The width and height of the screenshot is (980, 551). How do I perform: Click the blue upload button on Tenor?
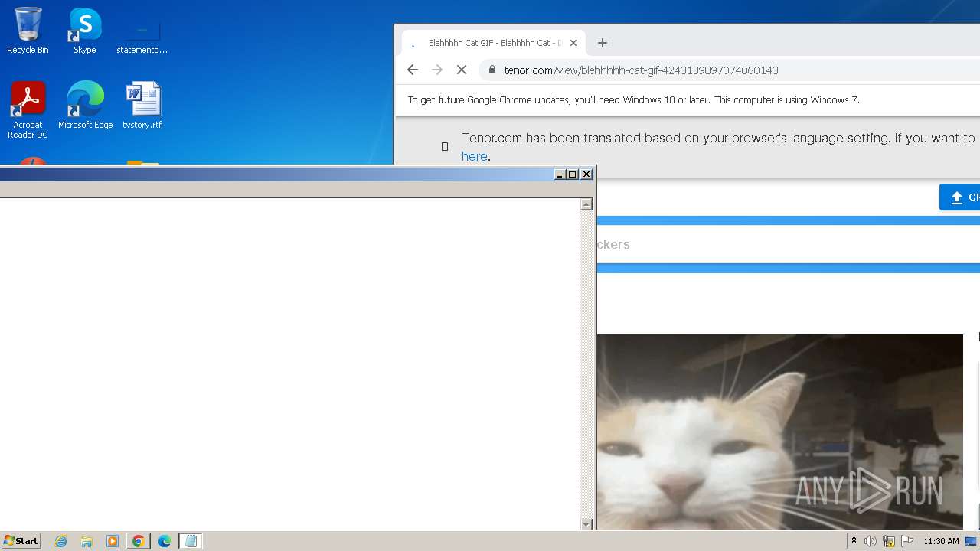[960, 197]
